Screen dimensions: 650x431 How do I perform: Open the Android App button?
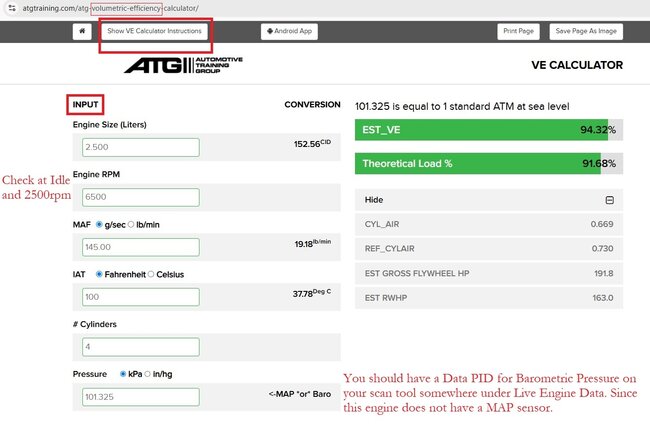[289, 31]
